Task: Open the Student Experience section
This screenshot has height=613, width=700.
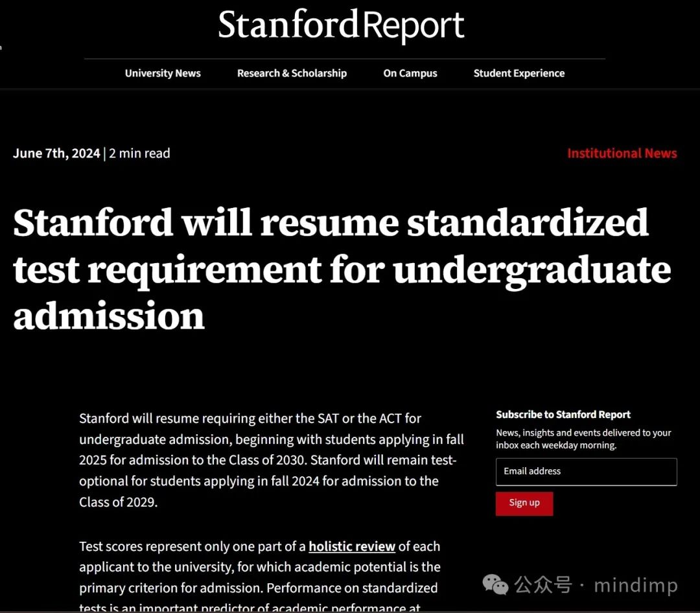Action: coord(519,73)
